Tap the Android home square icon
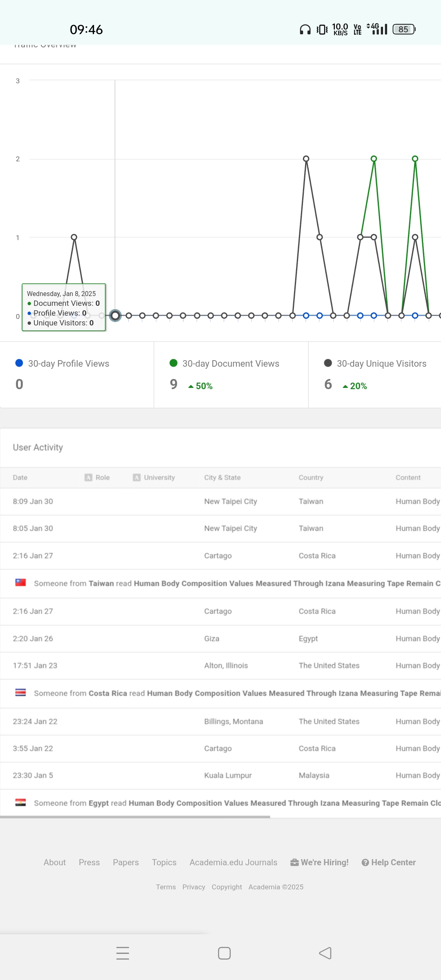 point(224,953)
